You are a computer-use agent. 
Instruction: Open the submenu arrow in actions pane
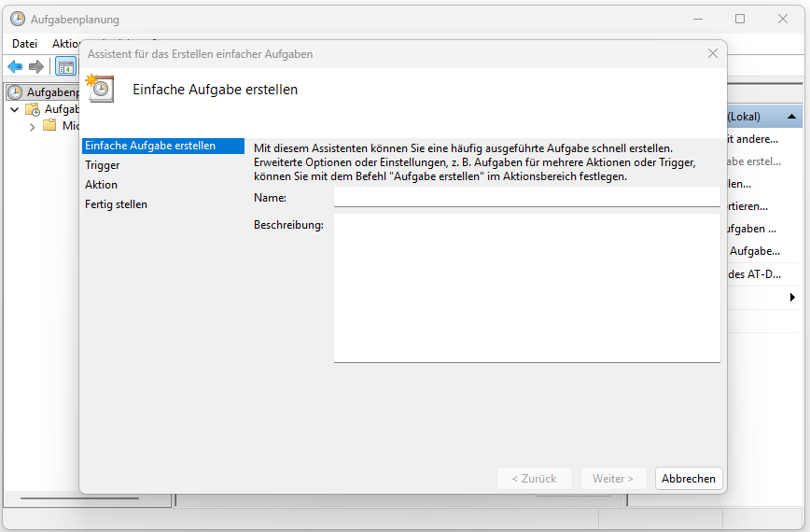[x=792, y=297]
